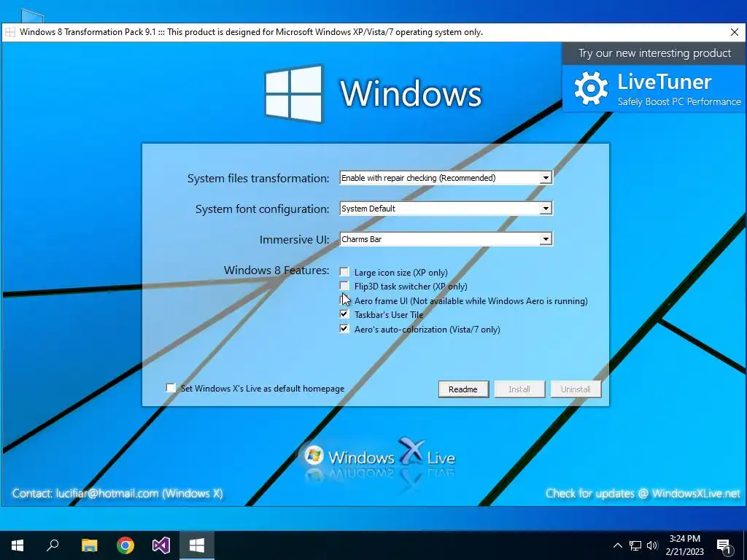This screenshot has width=747, height=560.
Task: Click the 'Immersive UI:' label
Action: click(295, 239)
